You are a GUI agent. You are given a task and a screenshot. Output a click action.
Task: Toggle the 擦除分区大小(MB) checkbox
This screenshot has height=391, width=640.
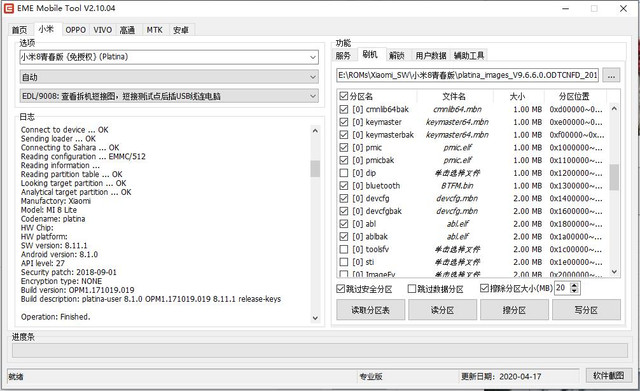[x=484, y=288]
